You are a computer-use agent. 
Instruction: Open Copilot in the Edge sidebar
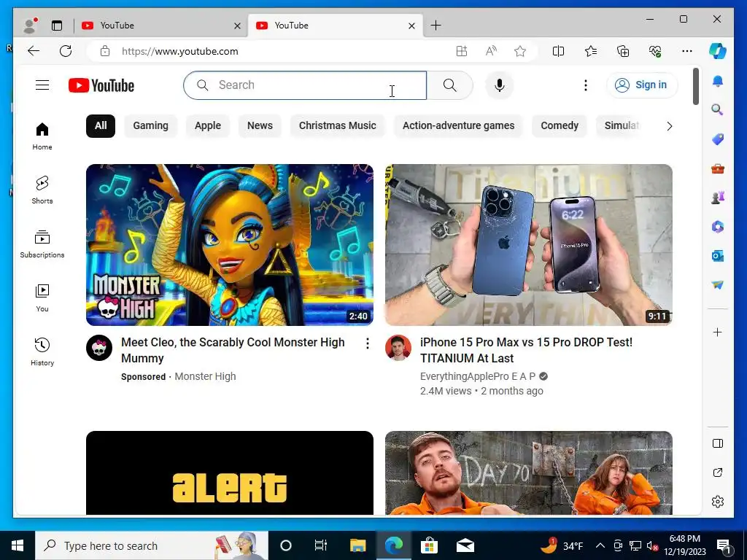718,51
